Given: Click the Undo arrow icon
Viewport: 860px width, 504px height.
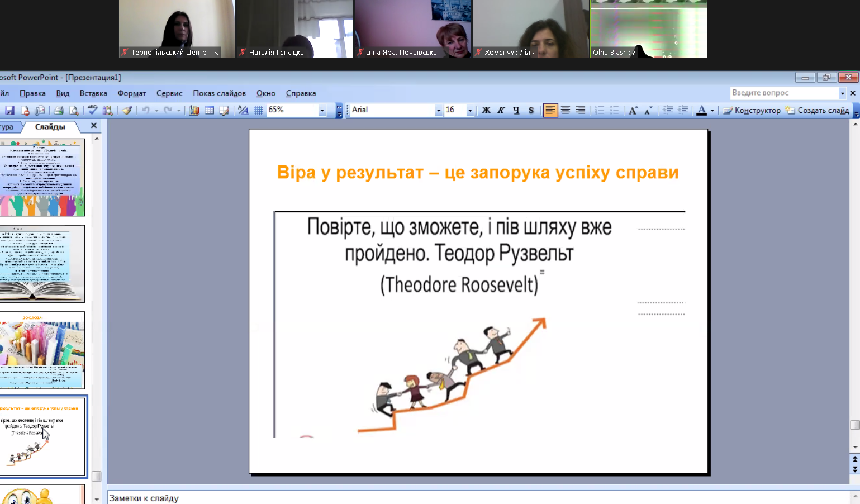Looking at the screenshot, I should coord(146,110).
